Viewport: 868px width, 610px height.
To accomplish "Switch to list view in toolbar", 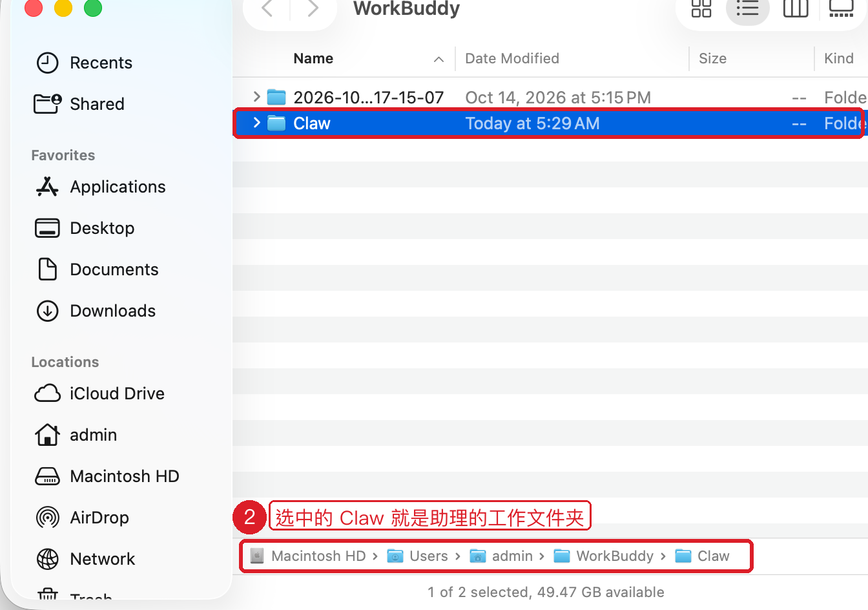I will coord(747,8).
